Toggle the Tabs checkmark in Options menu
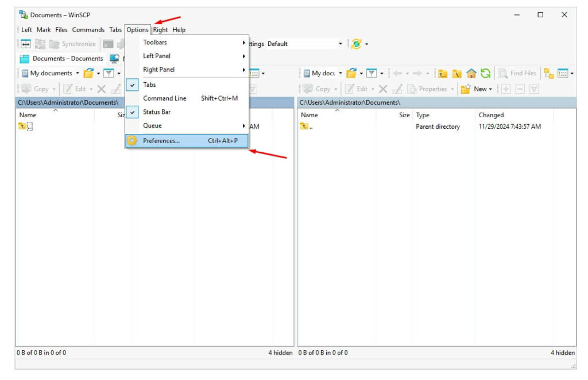 pyautogui.click(x=133, y=85)
